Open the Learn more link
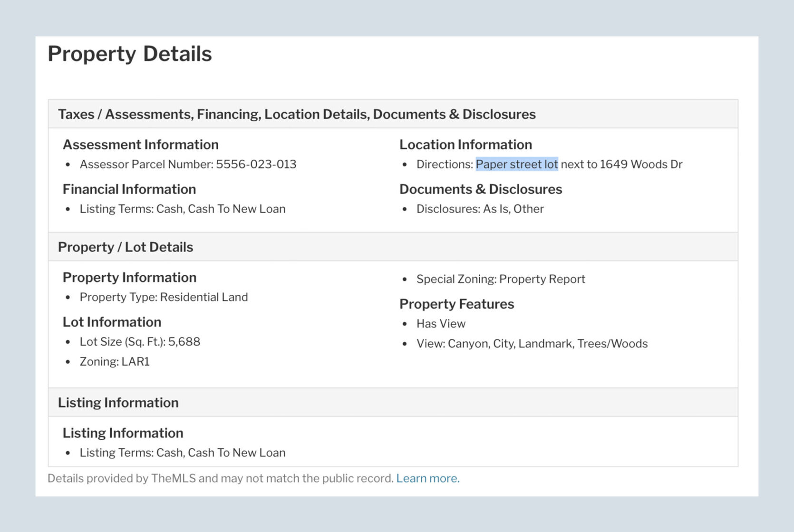Viewport: 794px width, 532px height. [x=427, y=478]
